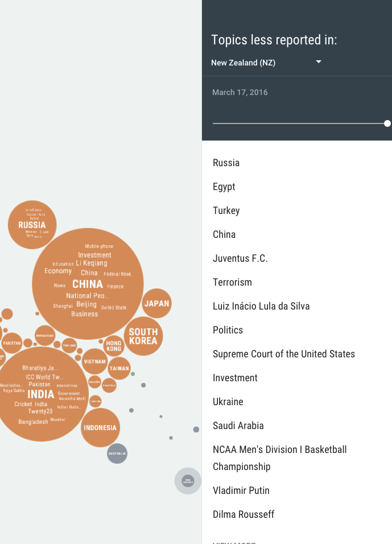The image size is (392, 544).
Task: Click the HONG KONG bubble
Action: tap(114, 346)
